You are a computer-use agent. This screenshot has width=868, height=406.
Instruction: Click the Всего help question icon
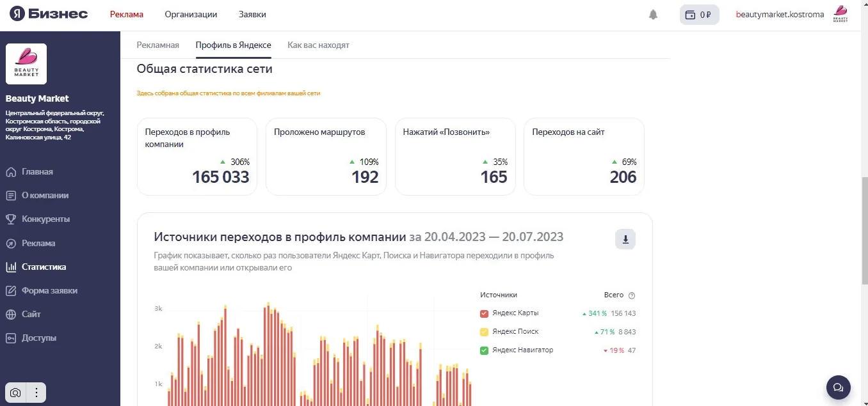632,295
